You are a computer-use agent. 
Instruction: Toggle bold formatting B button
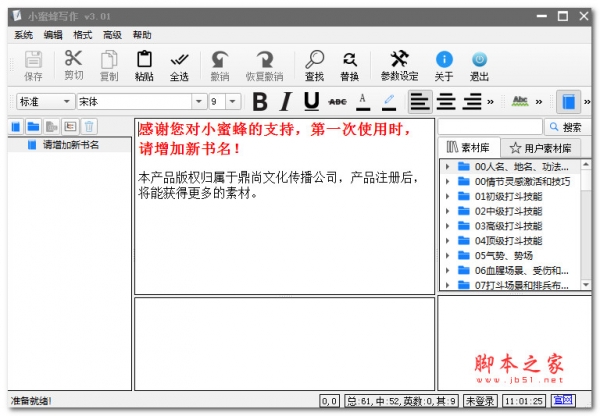260,101
